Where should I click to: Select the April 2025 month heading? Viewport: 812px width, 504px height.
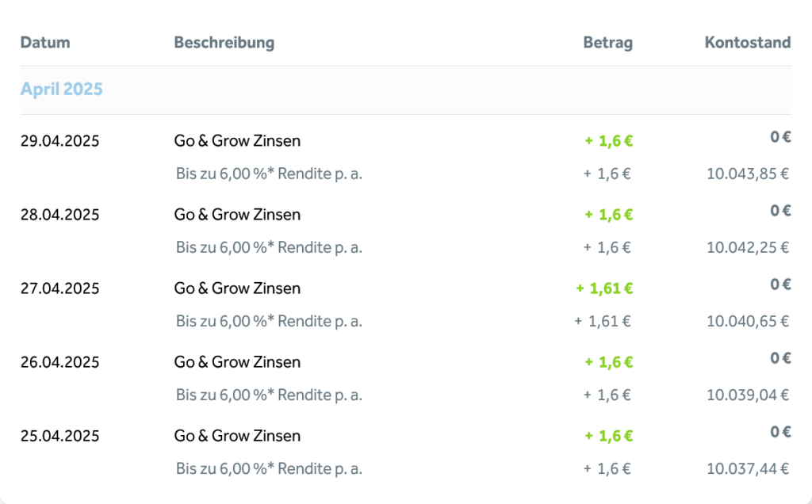click(62, 89)
